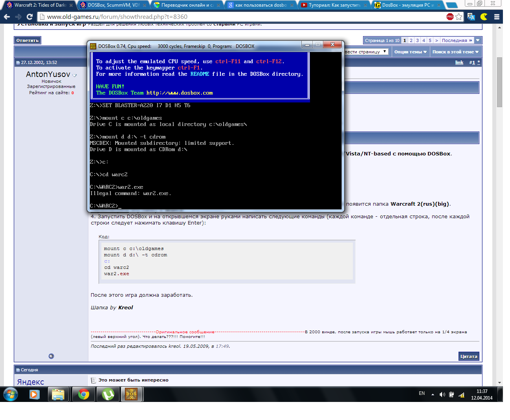Click the EN language indicator

(422, 393)
